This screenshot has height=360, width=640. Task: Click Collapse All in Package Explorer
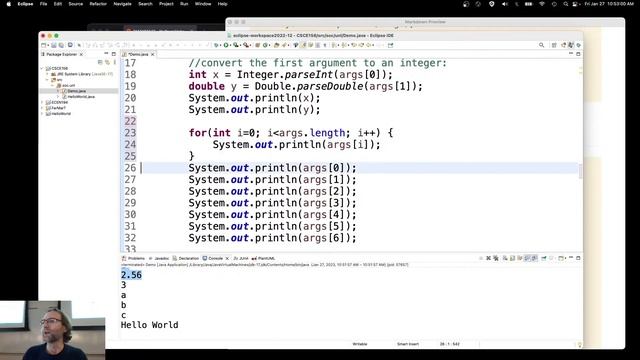[x=100, y=62]
